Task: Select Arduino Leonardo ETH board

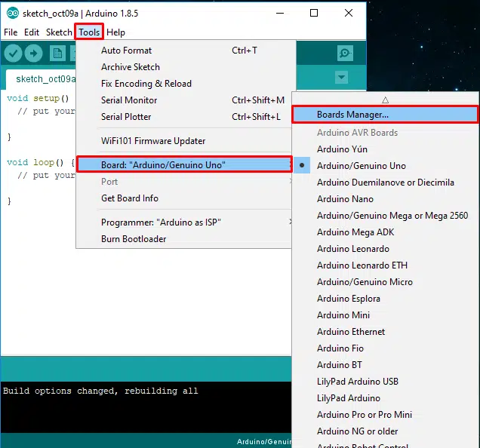Action: pos(386,265)
